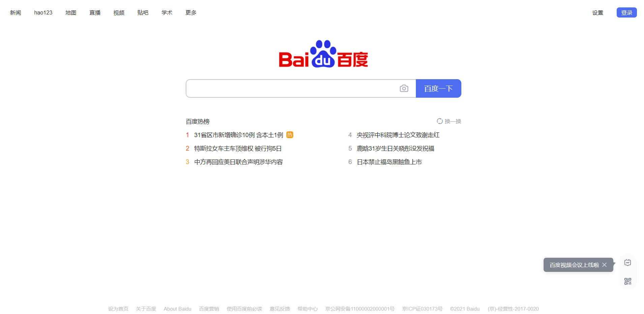This screenshot has height=314, width=644.
Task: Click the 百度营销 footer link
Action: point(209,309)
